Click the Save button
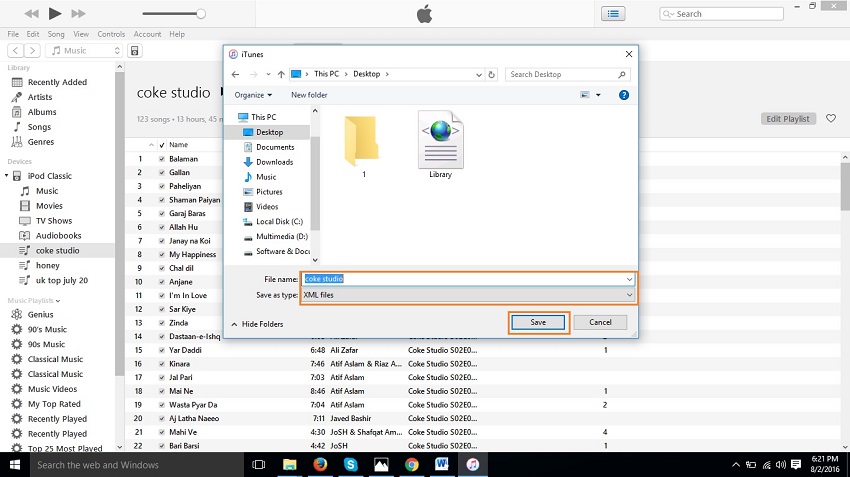850x477 pixels. (x=538, y=322)
